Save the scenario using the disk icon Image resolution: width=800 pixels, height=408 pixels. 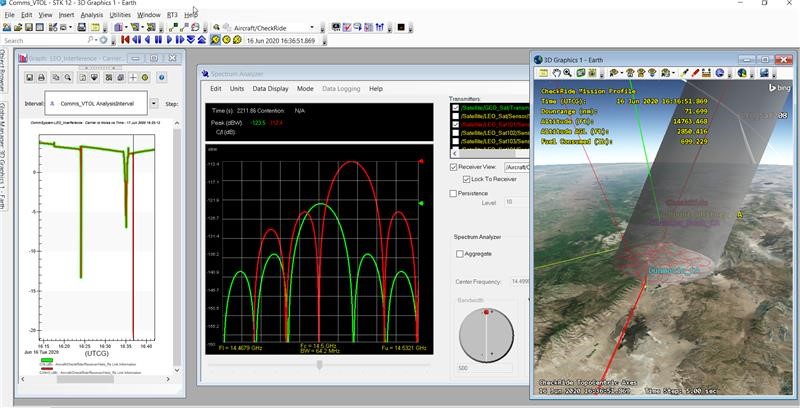click(29, 27)
